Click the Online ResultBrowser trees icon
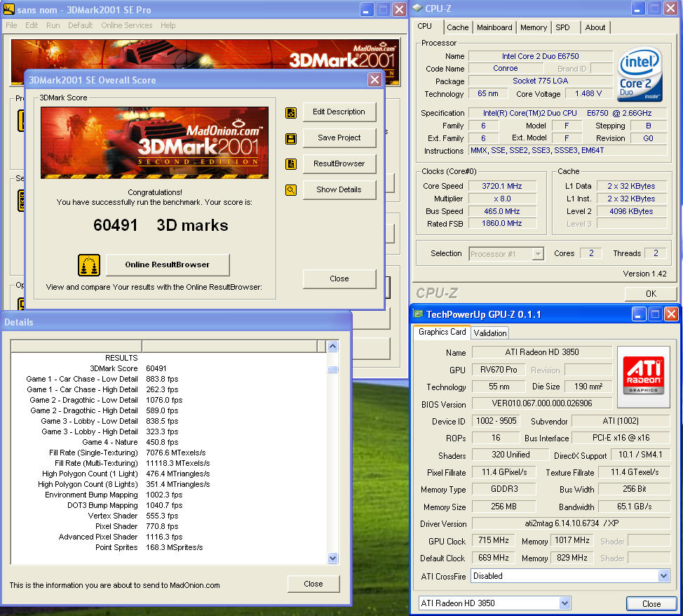The image size is (683, 616). 89,265
